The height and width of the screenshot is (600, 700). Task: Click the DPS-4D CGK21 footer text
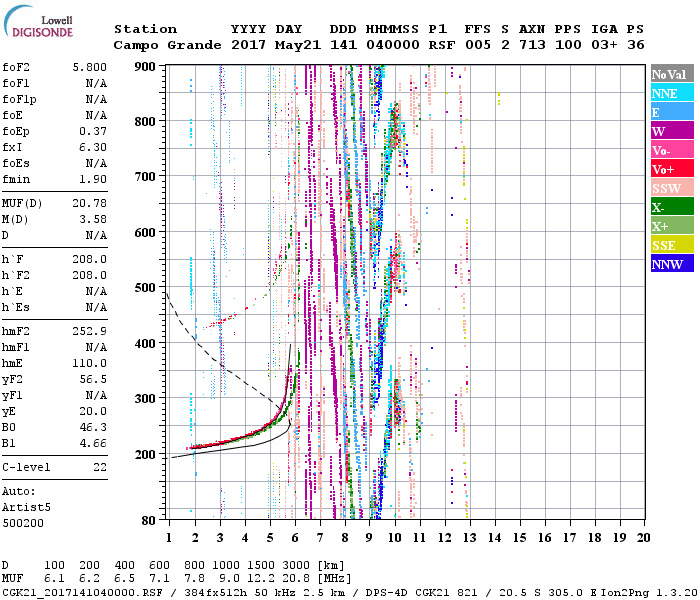point(404,593)
